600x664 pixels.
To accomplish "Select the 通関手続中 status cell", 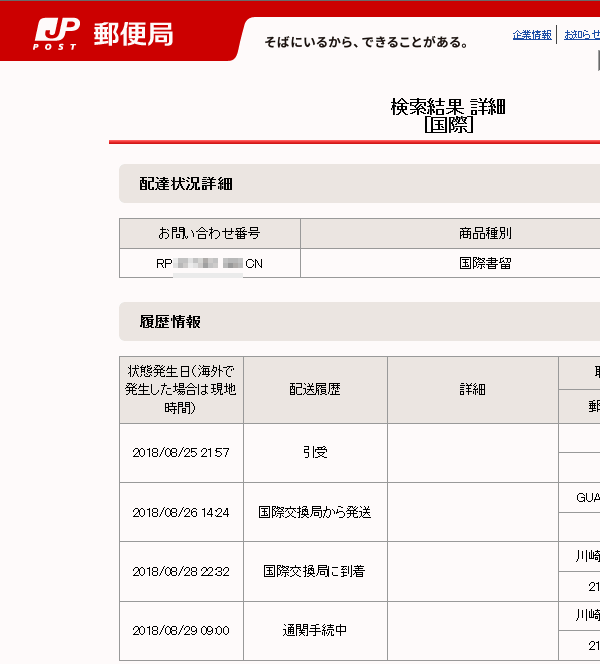I will click(x=315, y=631).
